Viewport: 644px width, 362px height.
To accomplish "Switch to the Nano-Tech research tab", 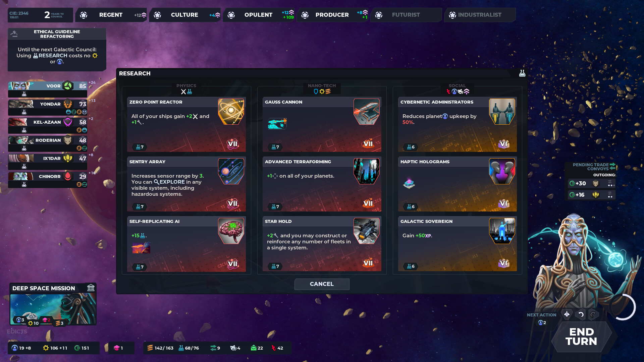I will (x=322, y=88).
